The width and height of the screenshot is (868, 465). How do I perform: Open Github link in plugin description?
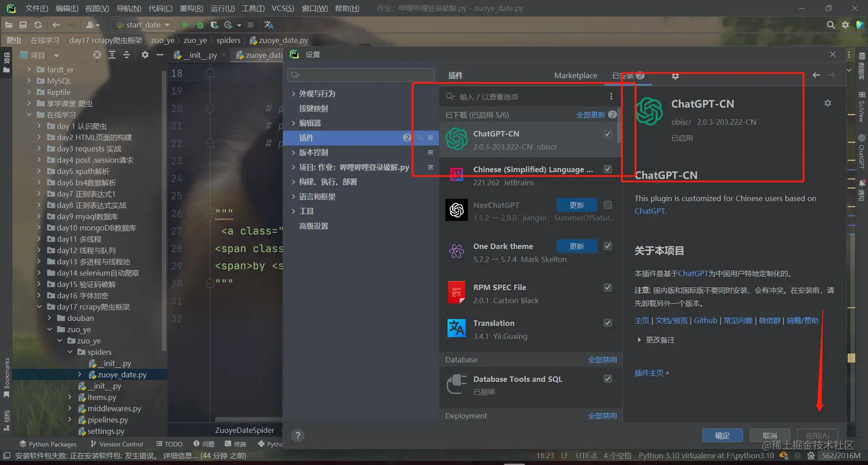click(x=706, y=320)
